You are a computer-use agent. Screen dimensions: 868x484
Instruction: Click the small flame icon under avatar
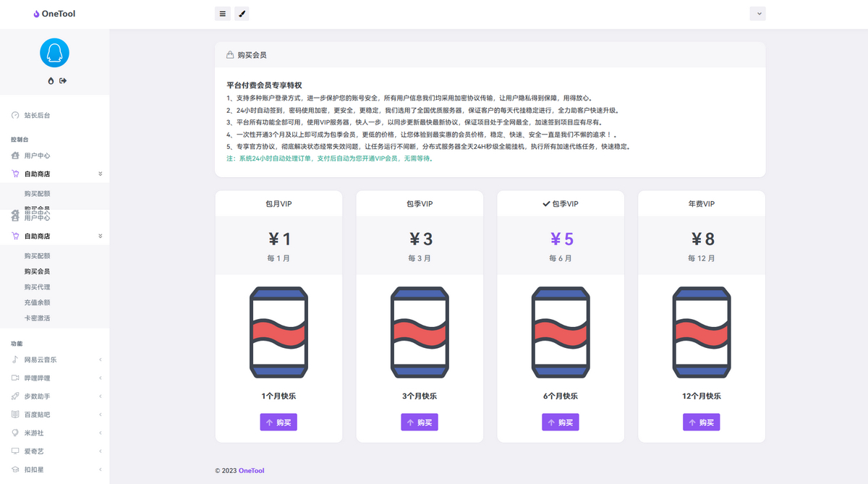51,80
